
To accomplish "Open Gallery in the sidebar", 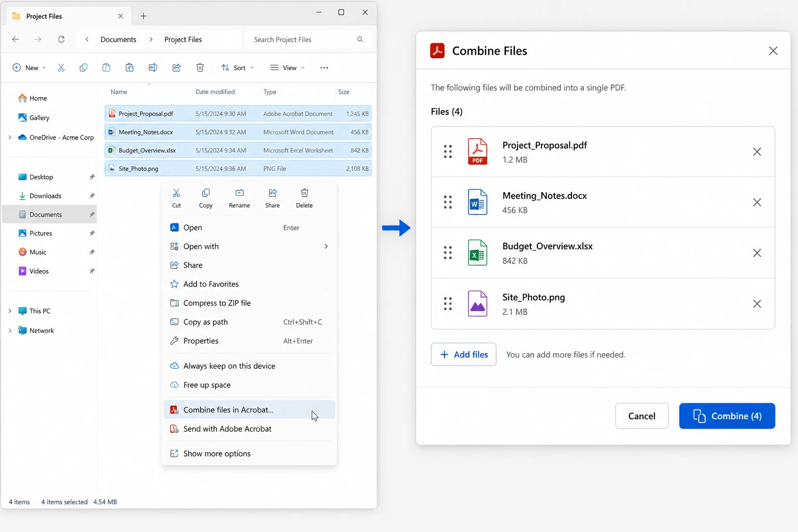I will [49, 118].
